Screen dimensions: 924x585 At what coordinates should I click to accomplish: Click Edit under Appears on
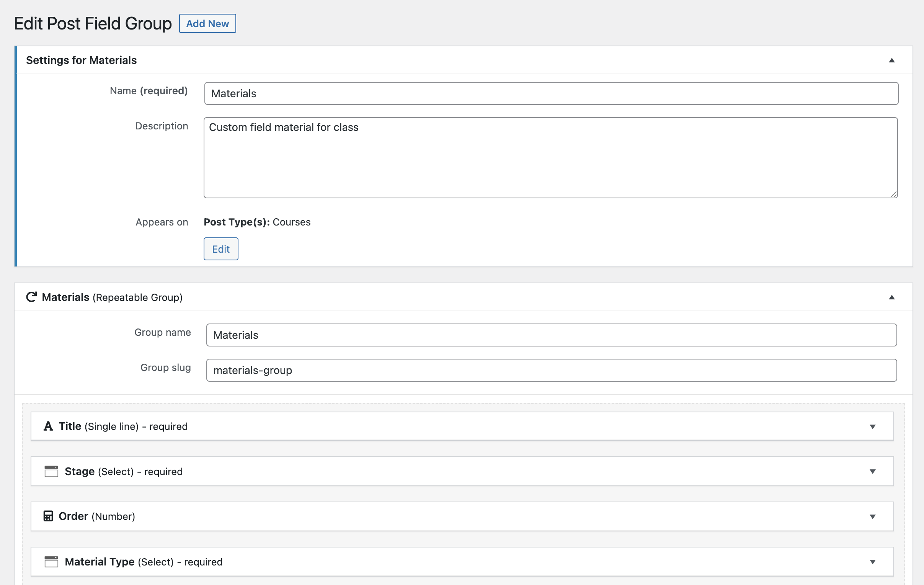click(220, 249)
